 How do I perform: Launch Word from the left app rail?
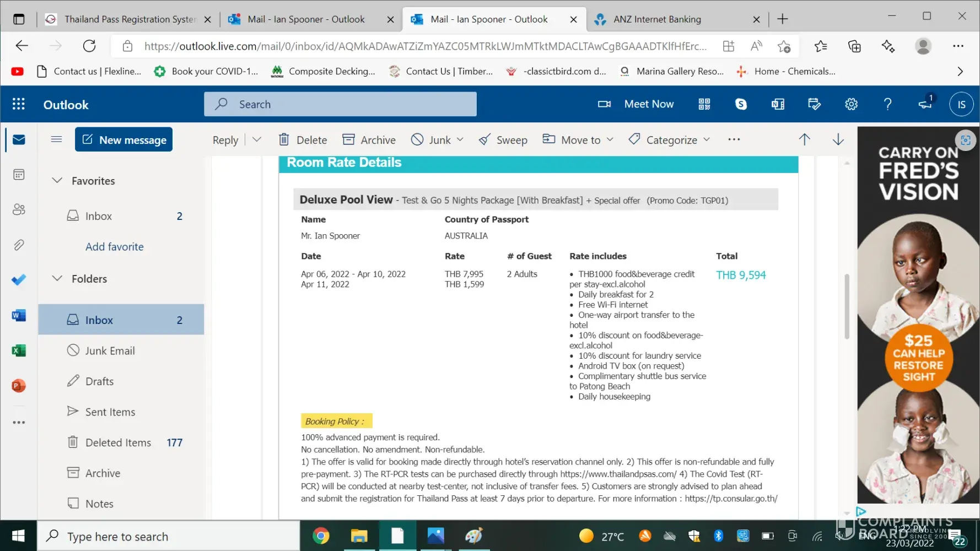[x=19, y=316]
